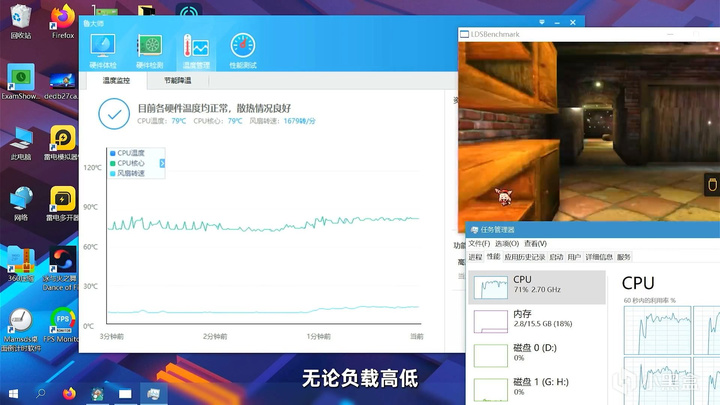Open 查看(V) menu in Task Manager
The width and height of the screenshot is (720, 405).
(x=535, y=243)
